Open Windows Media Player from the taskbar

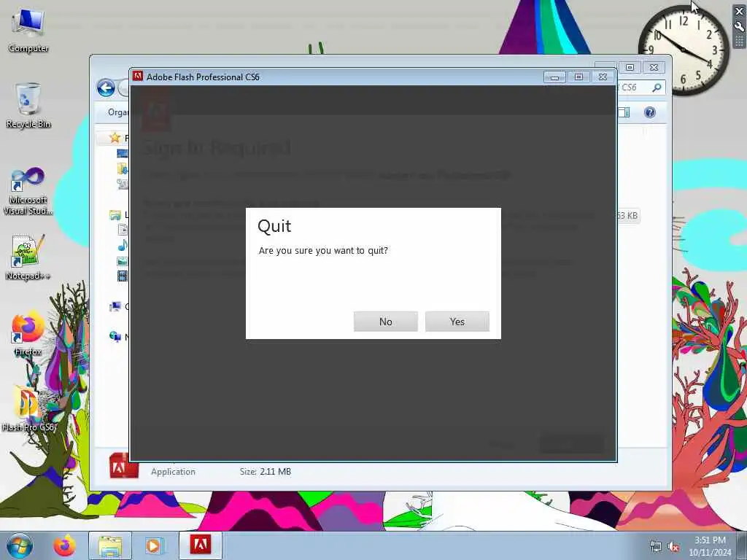coord(154,545)
